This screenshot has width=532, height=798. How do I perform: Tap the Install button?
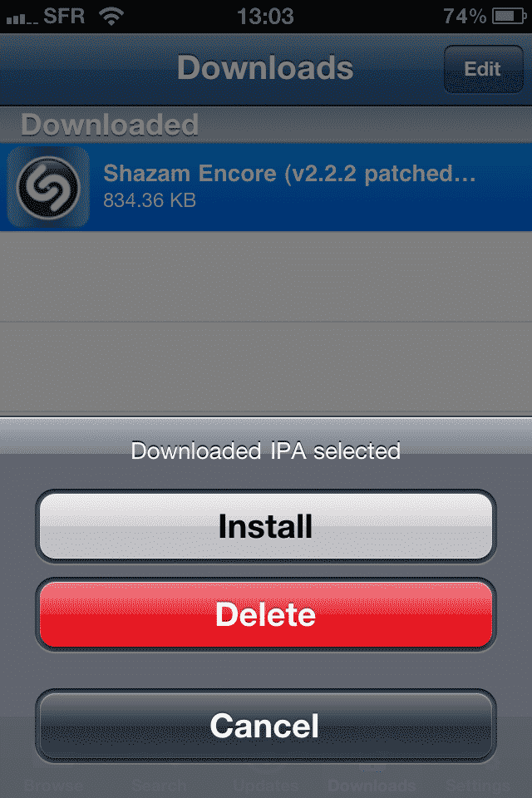(266, 526)
